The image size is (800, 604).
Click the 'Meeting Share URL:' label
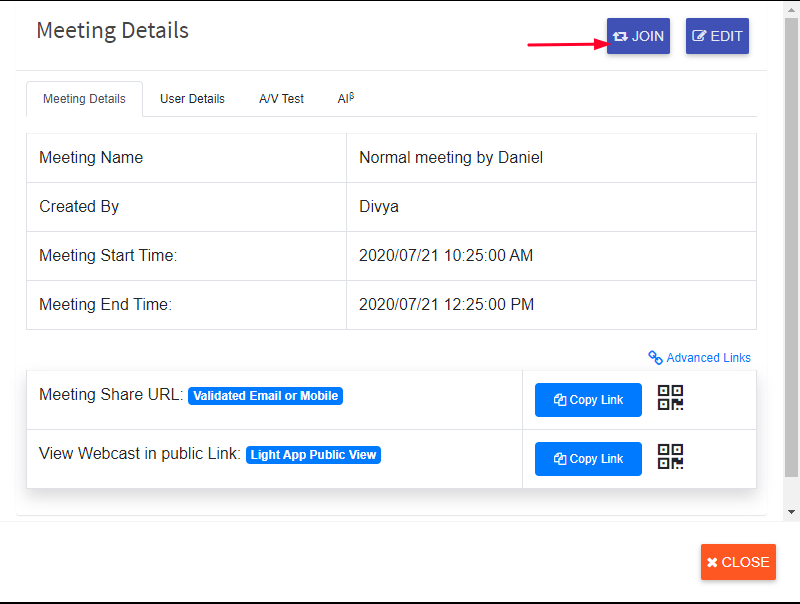click(x=111, y=395)
